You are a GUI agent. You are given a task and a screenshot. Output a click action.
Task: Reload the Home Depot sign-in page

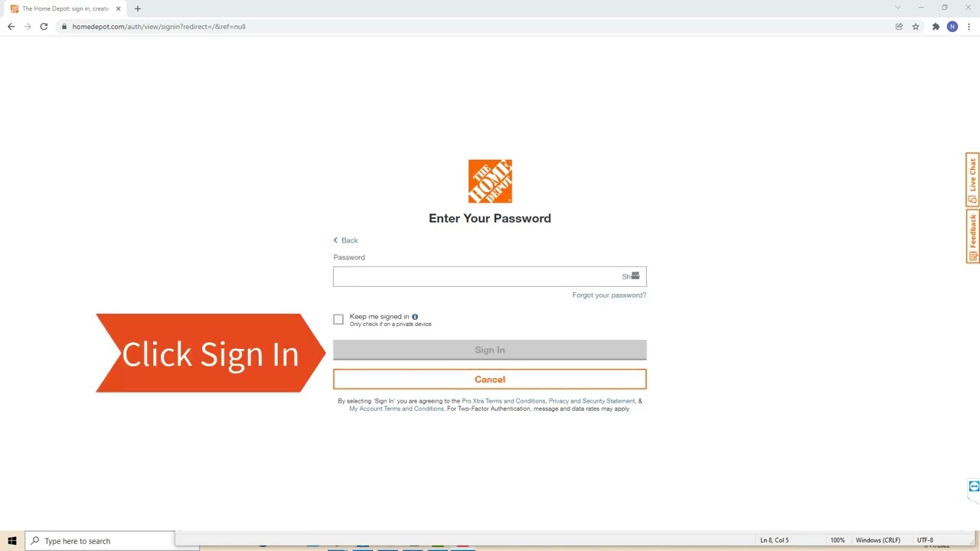pos(44,27)
